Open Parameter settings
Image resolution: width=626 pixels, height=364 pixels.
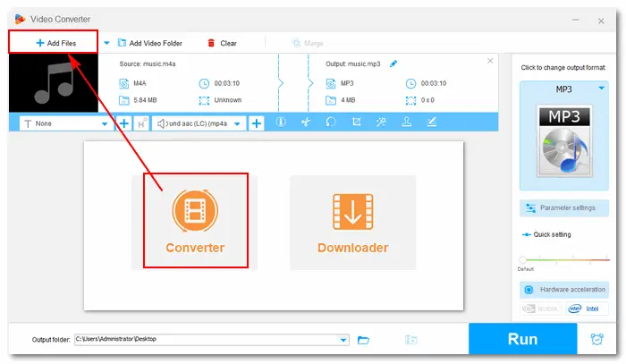[x=564, y=207]
